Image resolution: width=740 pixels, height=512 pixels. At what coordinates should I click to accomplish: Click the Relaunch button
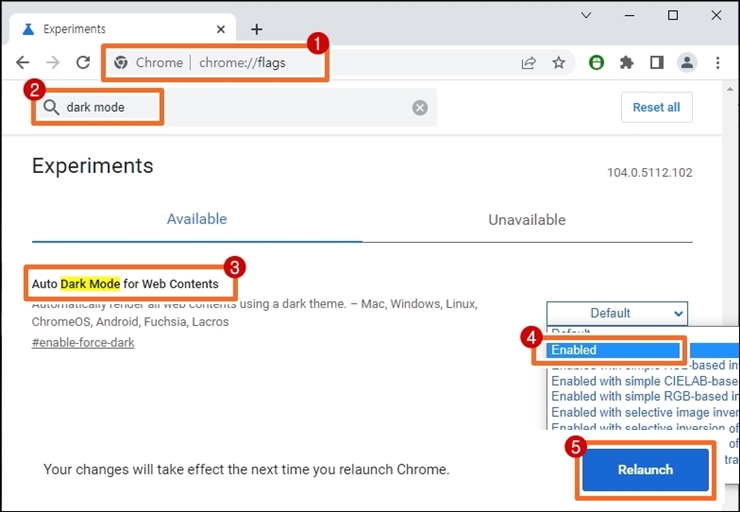click(645, 470)
